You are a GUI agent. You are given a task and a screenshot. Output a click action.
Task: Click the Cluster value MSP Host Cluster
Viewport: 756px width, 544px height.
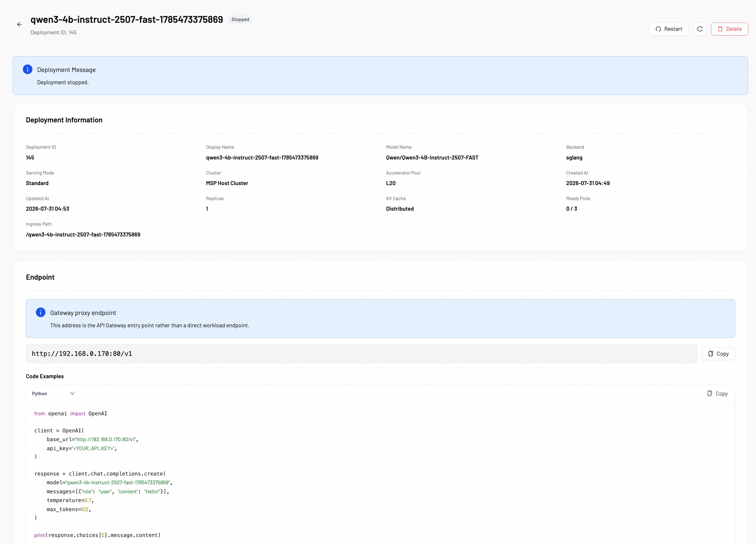pyautogui.click(x=227, y=183)
